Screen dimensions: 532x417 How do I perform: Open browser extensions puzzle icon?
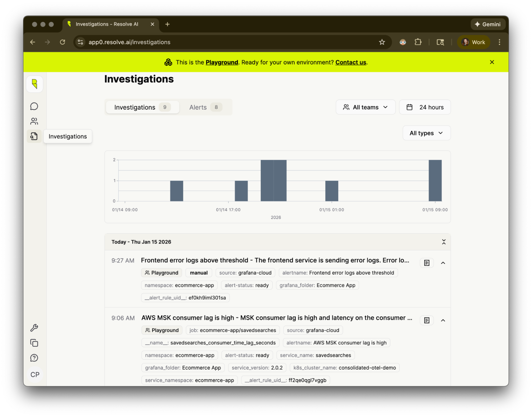coord(418,42)
